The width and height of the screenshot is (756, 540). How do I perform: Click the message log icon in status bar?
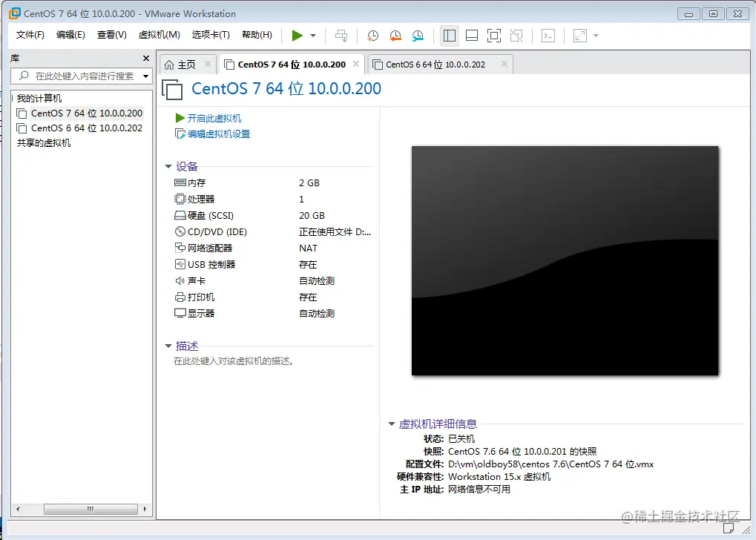point(729,529)
